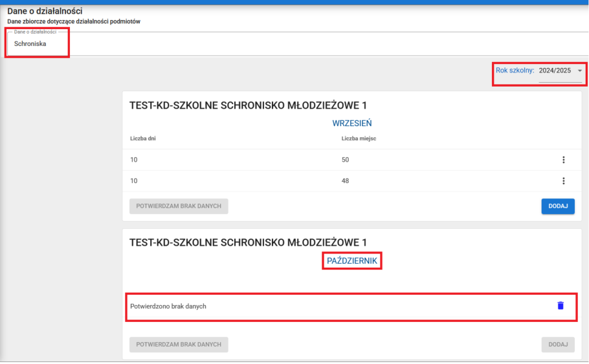The width and height of the screenshot is (589, 364).
Task: Select the 2024/2025 school year value
Action: coord(555,70)
